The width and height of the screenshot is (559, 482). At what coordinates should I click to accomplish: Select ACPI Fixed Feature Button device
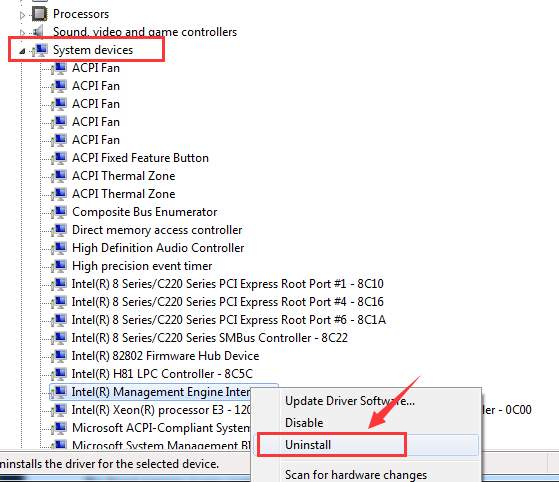pos(140,158)
